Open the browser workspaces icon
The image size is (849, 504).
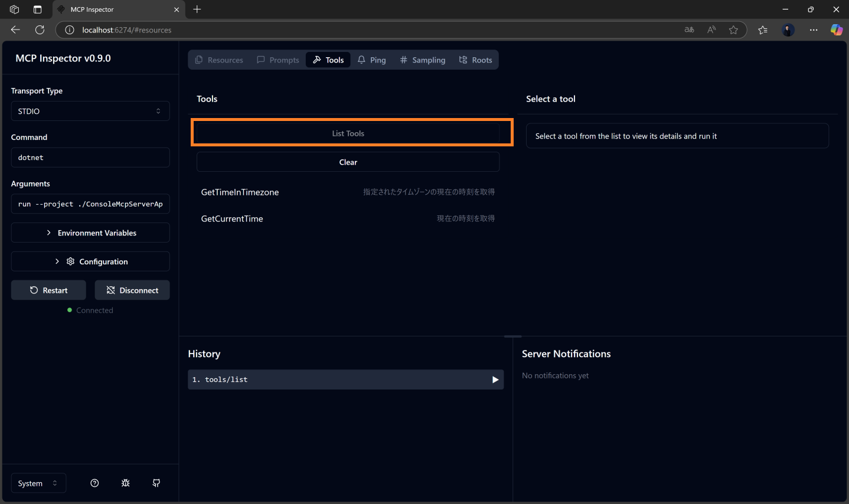[15, 9]
